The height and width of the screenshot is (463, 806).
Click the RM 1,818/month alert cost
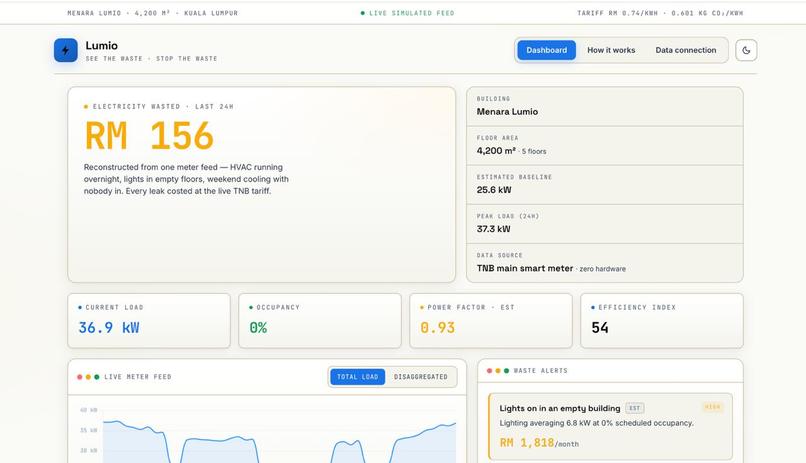(539, 443)
